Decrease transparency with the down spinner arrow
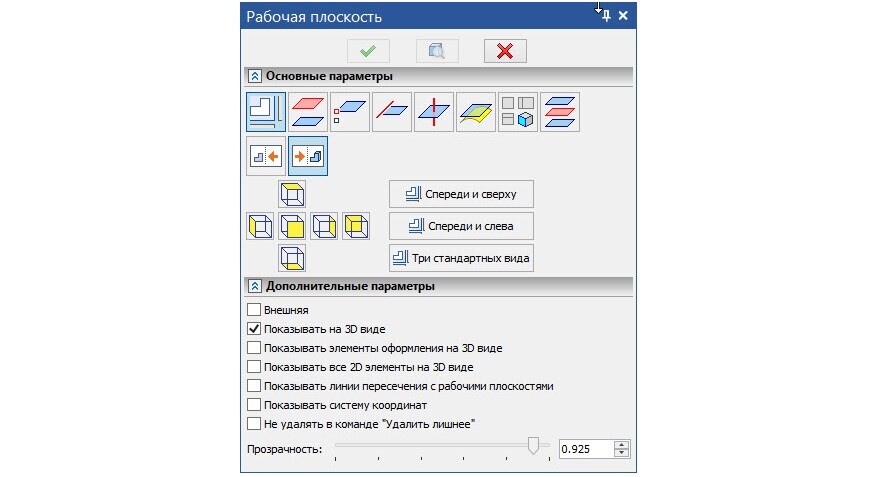Screen dimensions: 880x477 621,453
